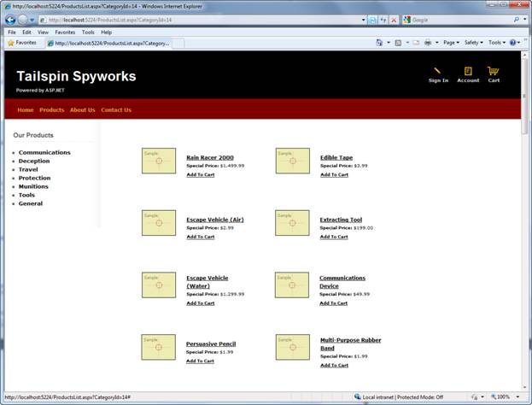
Task: Select the Tools category in sidebar
Action: click(26, 195)
